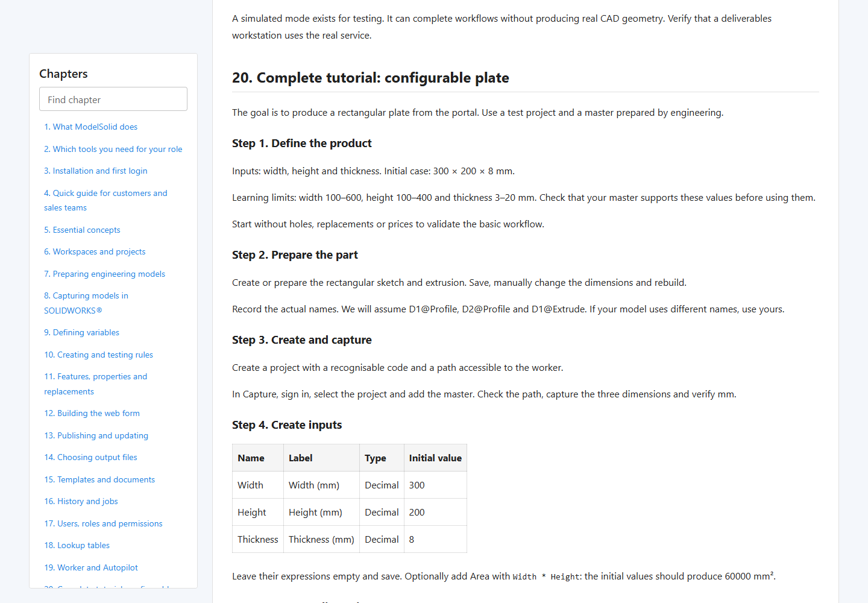Image resolution: width=868 pixels, height=603 pixels.
Task: Go to chapter 18. Lookup tables
Action: (x=77, y=545)
